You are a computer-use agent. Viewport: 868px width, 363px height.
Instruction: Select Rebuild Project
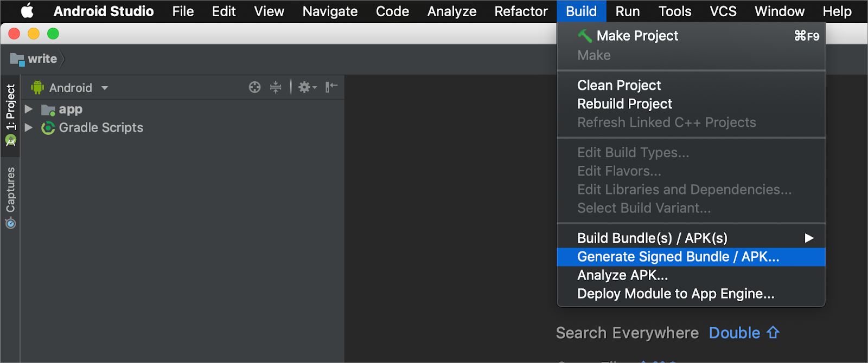[624, 104]
